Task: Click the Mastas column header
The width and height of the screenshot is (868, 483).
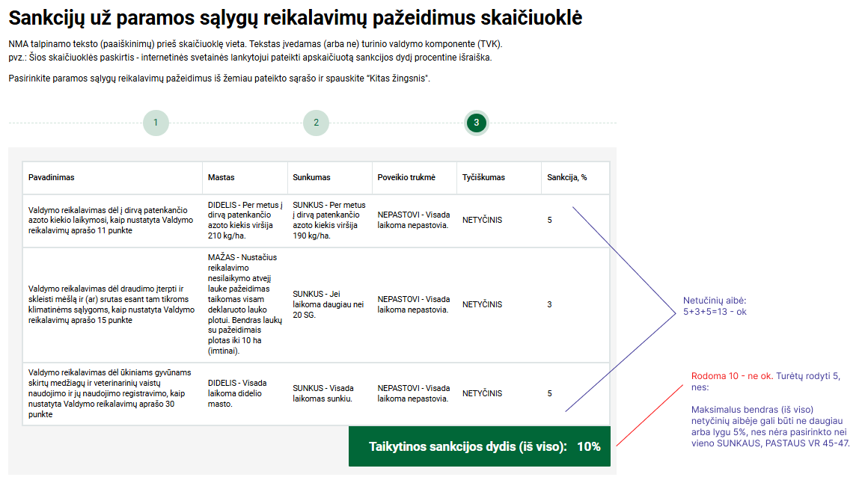Action: (221, 178)
